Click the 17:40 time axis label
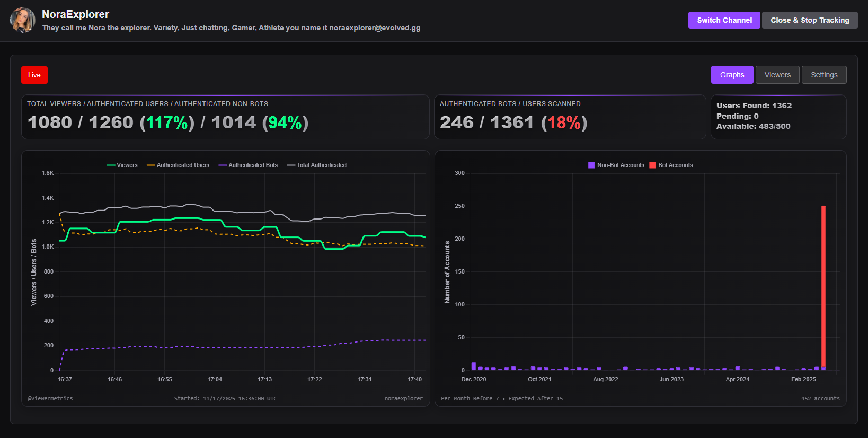Image resolution: width=868 pixels, height=438 pixels. point(414,379)
